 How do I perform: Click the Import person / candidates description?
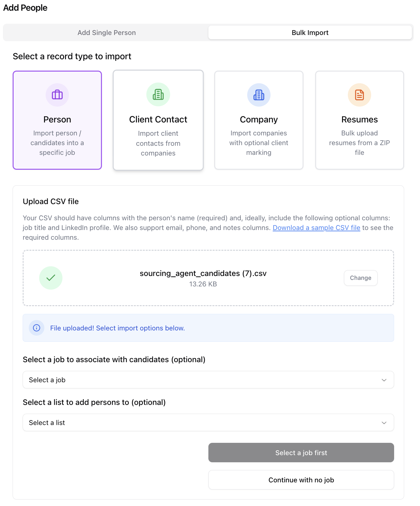(x=57, y=143)
